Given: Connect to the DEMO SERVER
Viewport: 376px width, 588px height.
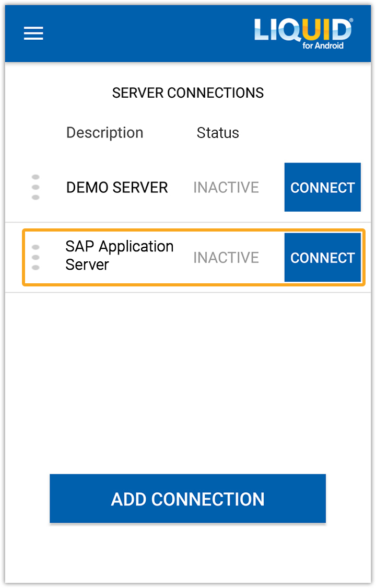Looking at the screenshot, I should [322, 187].
